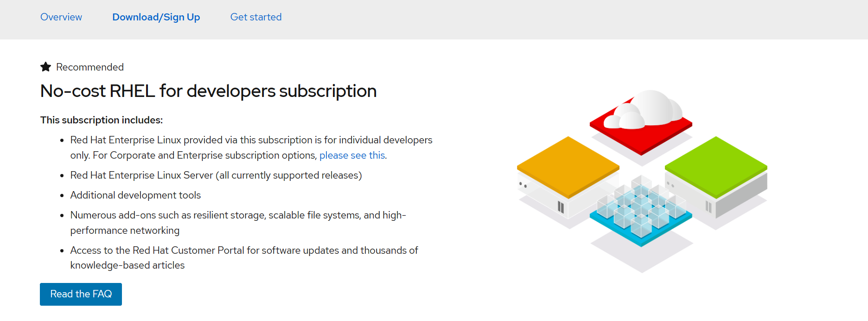Open the Overview tab
868x321 pixels.
pyautogui.click(x=61, y=17)
